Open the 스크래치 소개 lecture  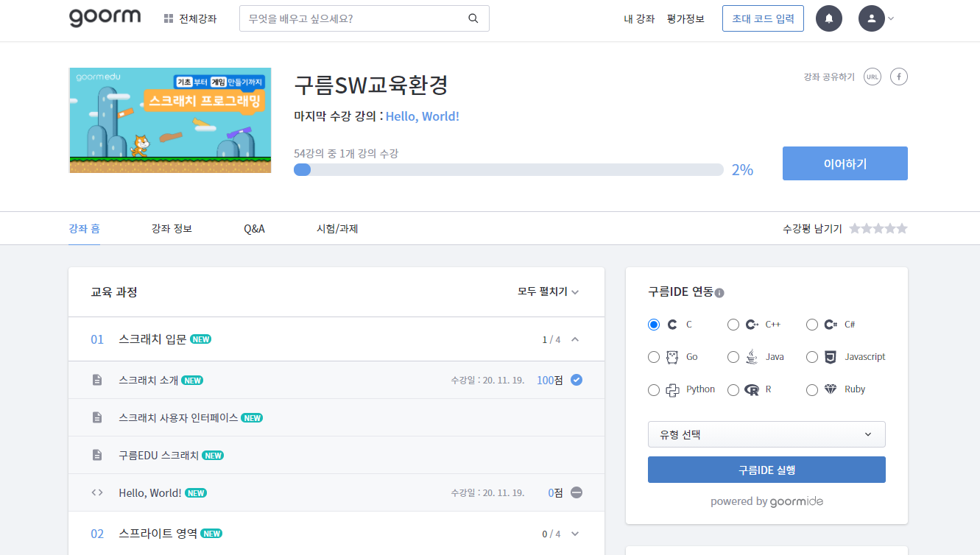pos(149,380)
